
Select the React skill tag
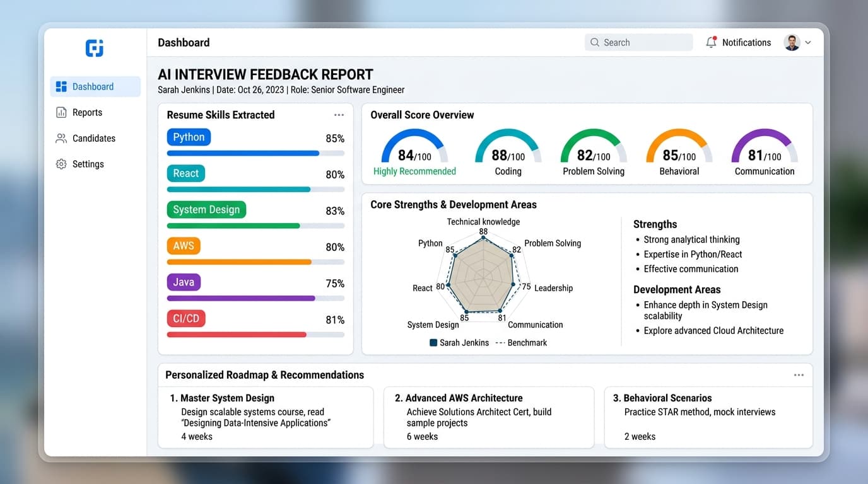tap(185, 173)
